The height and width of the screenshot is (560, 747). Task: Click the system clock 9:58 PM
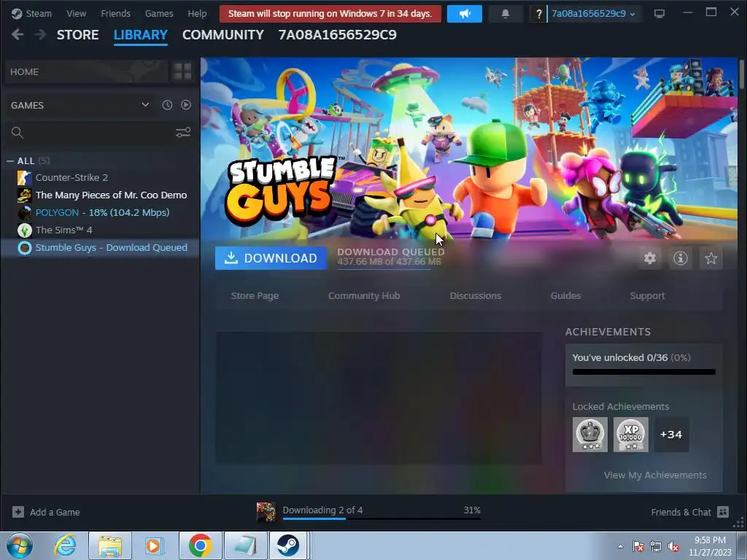[x=710, y=540]
